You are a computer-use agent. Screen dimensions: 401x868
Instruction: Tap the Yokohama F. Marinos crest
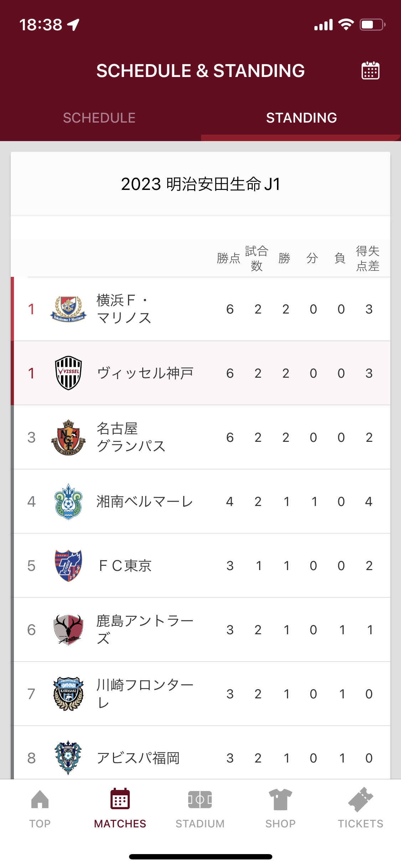click(68, 309)
